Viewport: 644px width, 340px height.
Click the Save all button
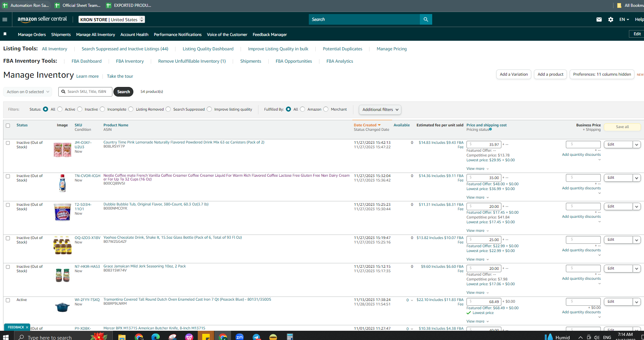pyautogui.click(x=622, y=127)
